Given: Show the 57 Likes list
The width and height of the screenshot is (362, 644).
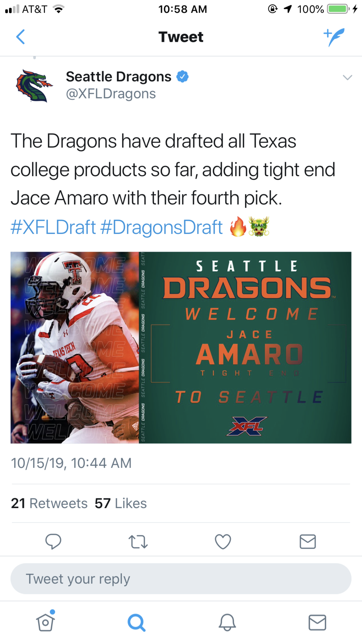Looking at the screenshot, I should click(121, 503).
